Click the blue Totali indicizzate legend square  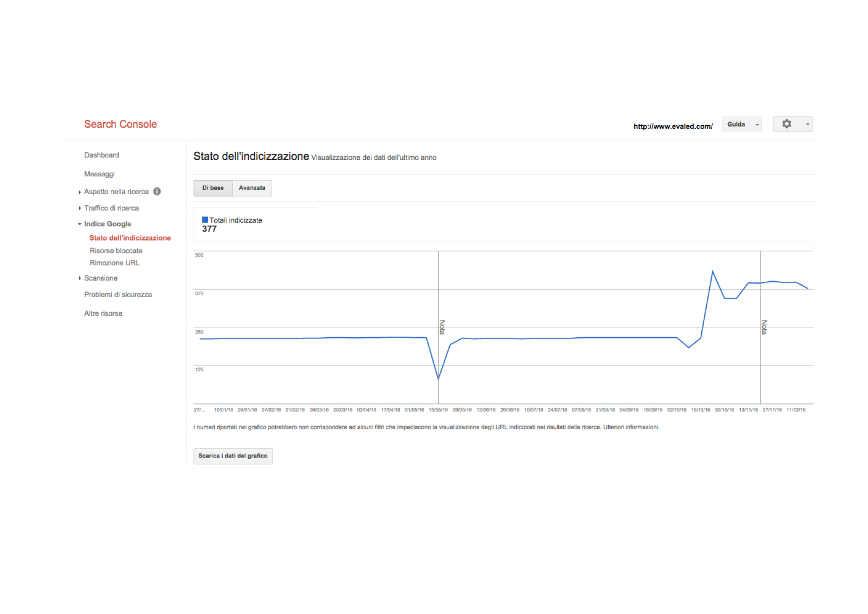pyautogui.click(x=205, y=220)
